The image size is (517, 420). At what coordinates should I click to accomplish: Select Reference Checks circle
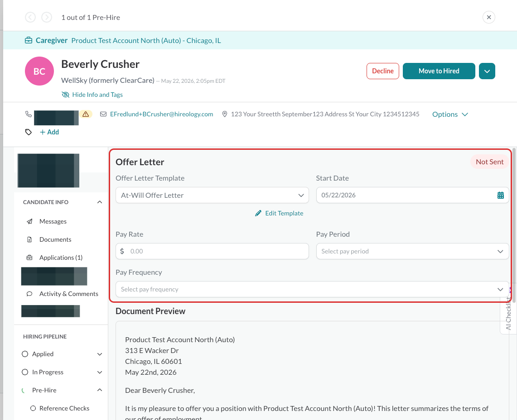pos(33,409)
